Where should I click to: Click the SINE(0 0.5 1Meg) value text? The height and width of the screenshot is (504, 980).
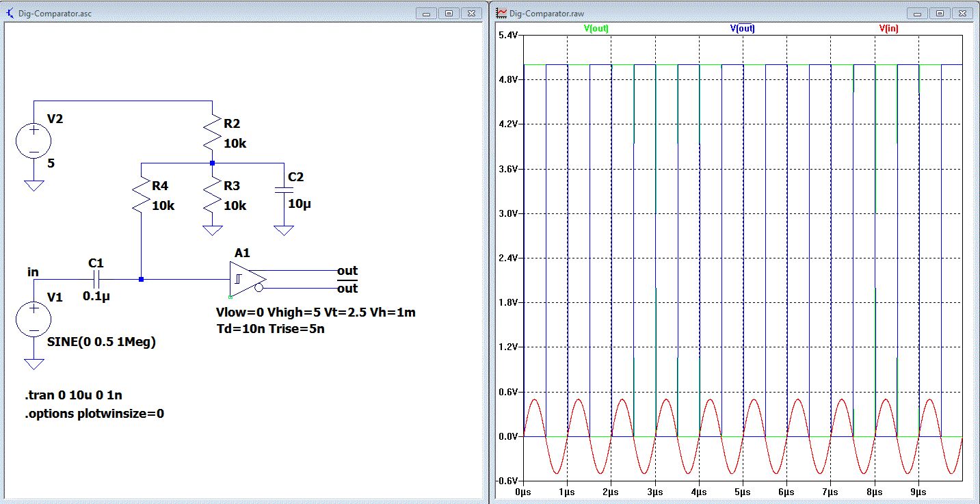coord(102,343)
